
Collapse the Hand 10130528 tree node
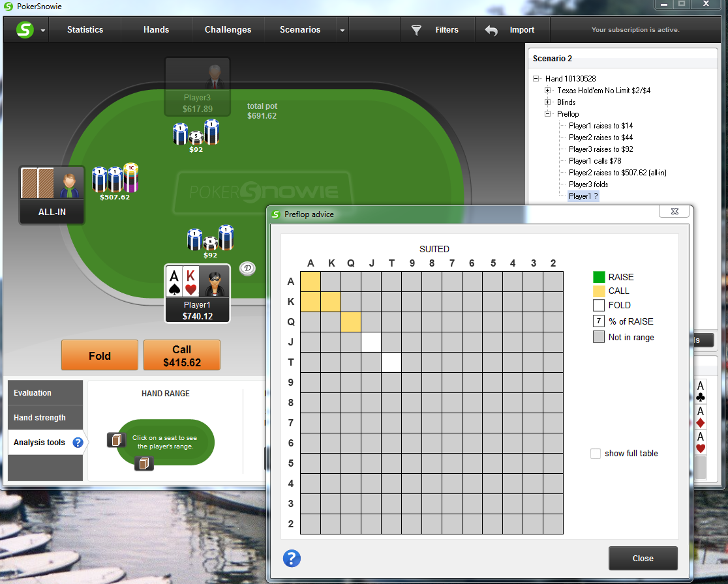pyautogui.click(x=536, y=79)
